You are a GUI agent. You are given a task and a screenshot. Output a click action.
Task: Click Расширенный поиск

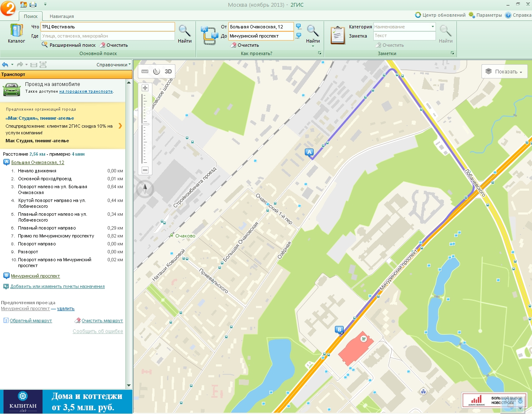pyautogui.click(x=69, y=45)
